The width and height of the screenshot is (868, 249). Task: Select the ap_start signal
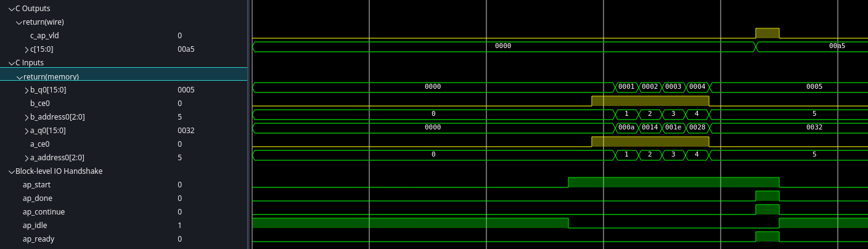(x=123, y=185)
